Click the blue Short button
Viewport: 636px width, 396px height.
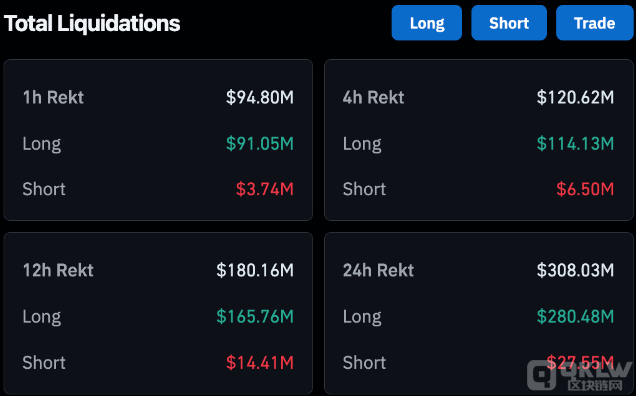click(509, 23)
